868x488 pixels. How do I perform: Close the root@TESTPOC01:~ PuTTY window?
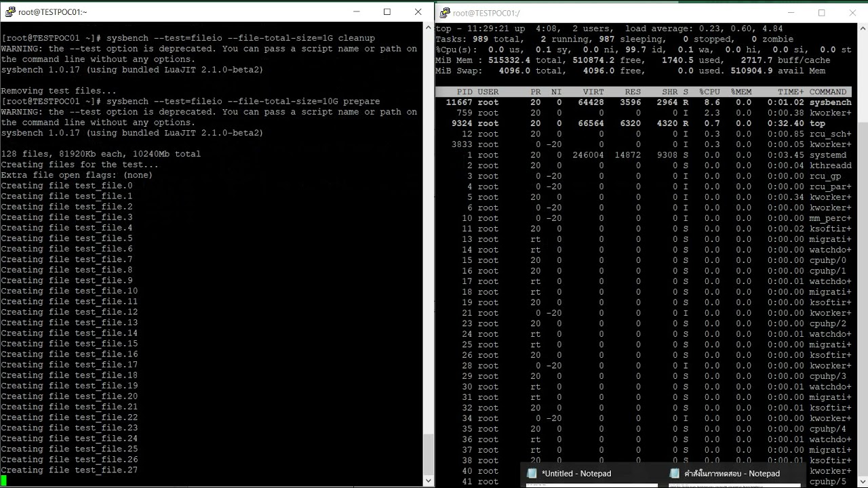418,12
